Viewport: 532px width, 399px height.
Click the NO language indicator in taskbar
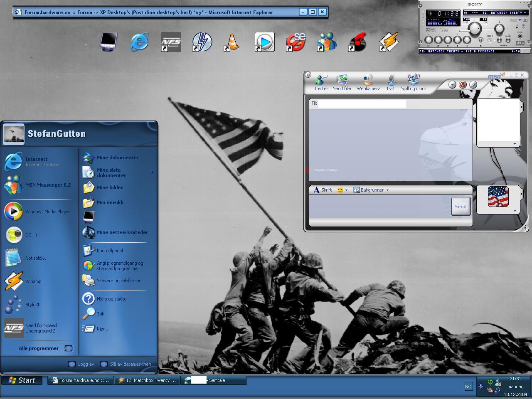coord(469,387)
